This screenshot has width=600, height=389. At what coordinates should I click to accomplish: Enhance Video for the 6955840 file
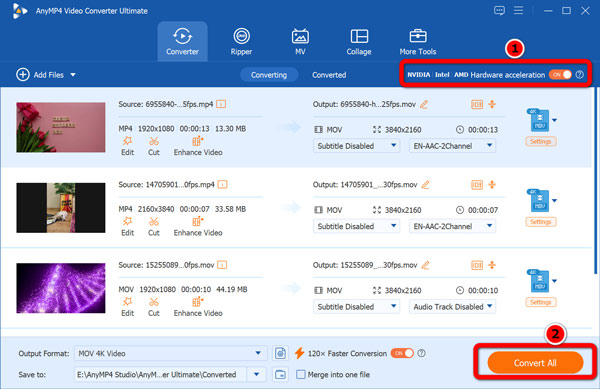click(x=198, y=146)
